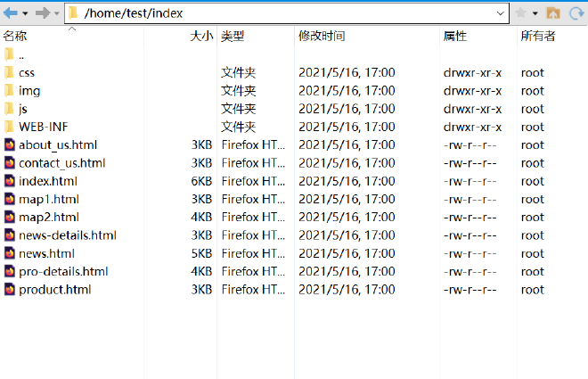Click the modified time of map1.html
This screenshot has height=379, width=588.
(x=347, y=199)
